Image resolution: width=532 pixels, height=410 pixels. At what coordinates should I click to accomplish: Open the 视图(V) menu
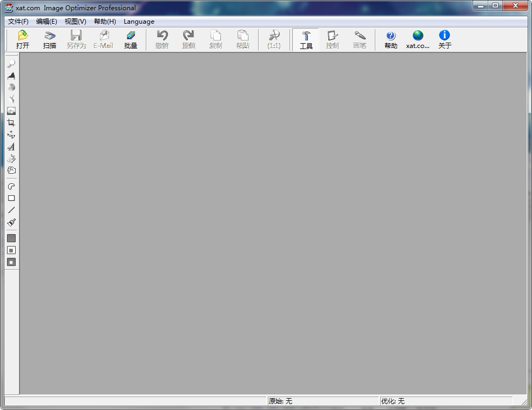(x=75, y=22)
